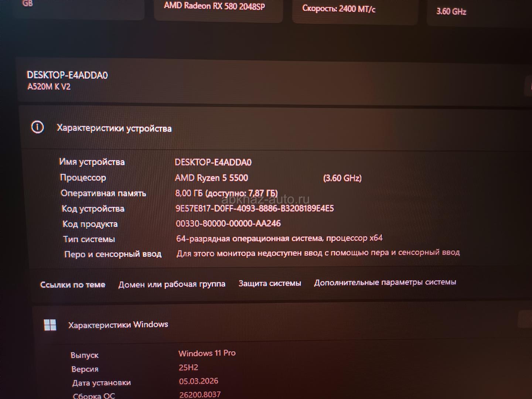
Task: Click the A520M K V2 motherboard model text
Action: point(49,87)
